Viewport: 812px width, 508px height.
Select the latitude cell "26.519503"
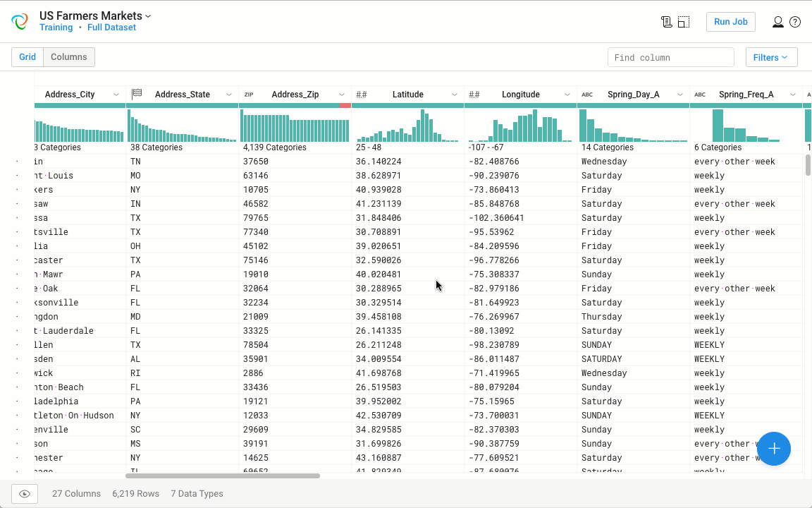pos(379,387)
